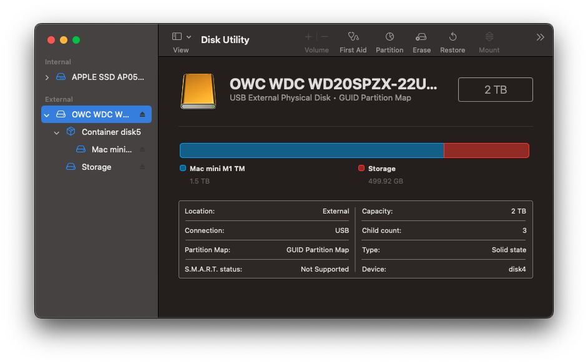Image resolution: width=588 pixels, height=364 pixels.
Task: Select the Storage volume in sidebar
Action: point(96,167)
